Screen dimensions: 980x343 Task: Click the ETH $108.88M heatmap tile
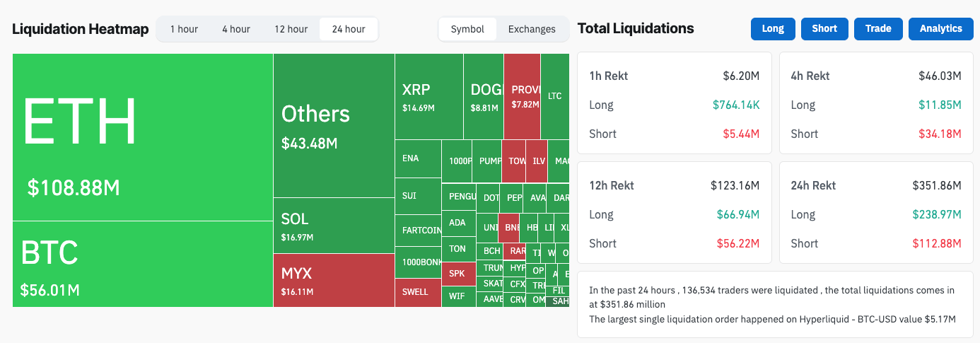pos(143,137)
